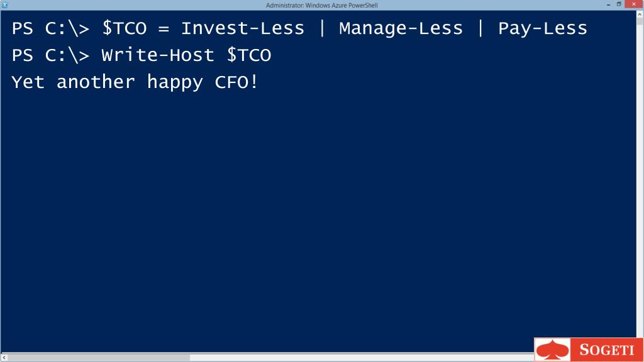Click the Pay-Less command text
Viewport: 644px width, 362px height.
point(543,29)
